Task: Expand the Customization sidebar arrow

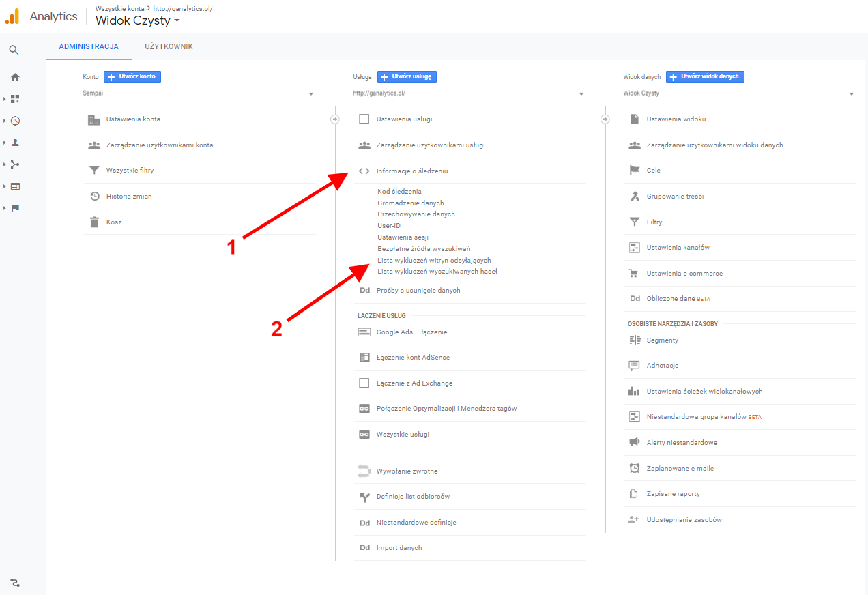Action: (5, 99)
